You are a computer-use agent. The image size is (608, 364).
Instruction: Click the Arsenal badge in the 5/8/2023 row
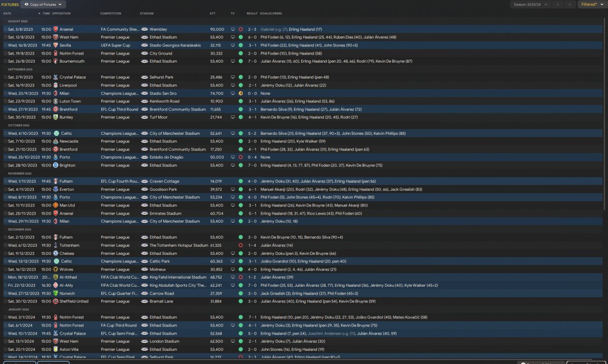56,29
